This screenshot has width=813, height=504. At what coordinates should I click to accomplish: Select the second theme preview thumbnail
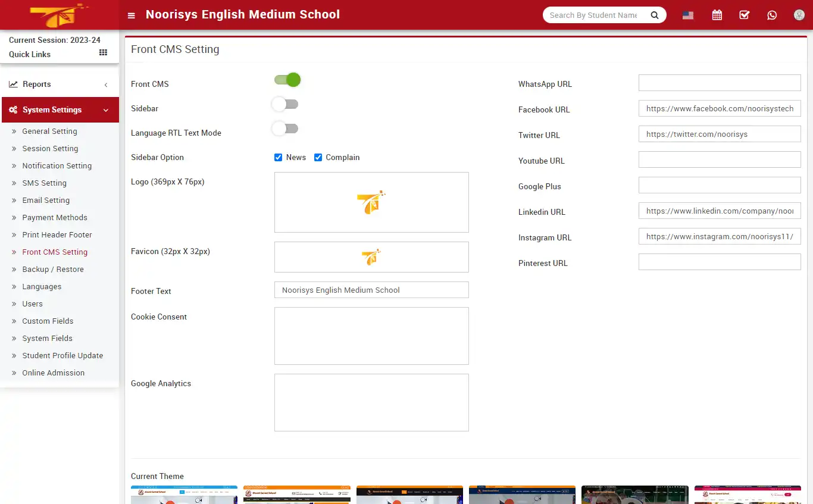[x=296, y=495]
